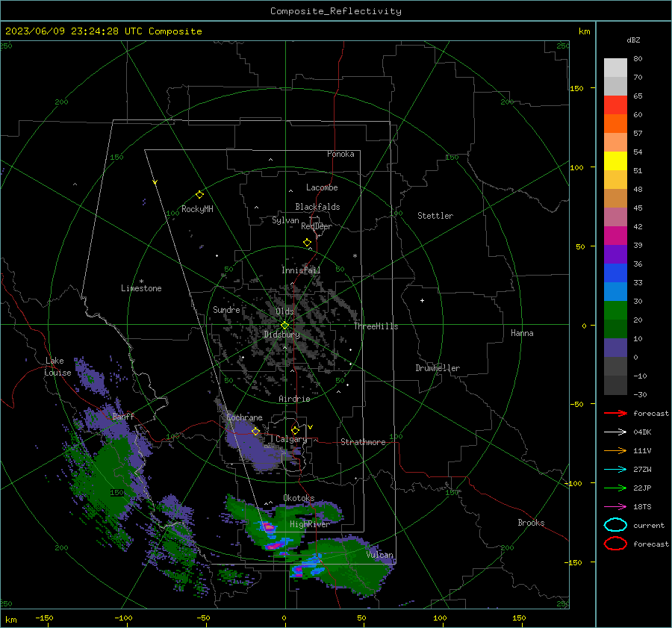The height and width of the screenshot is (628, 672).
Task: Click the Limestone map label
Action: click(141, 288)
